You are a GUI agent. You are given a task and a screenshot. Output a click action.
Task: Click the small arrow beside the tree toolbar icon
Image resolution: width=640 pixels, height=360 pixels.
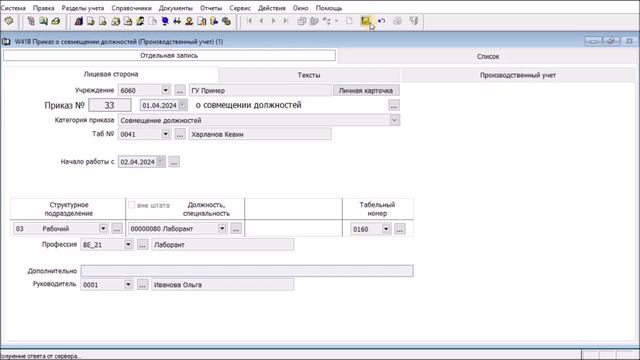[x=336, y=21]
